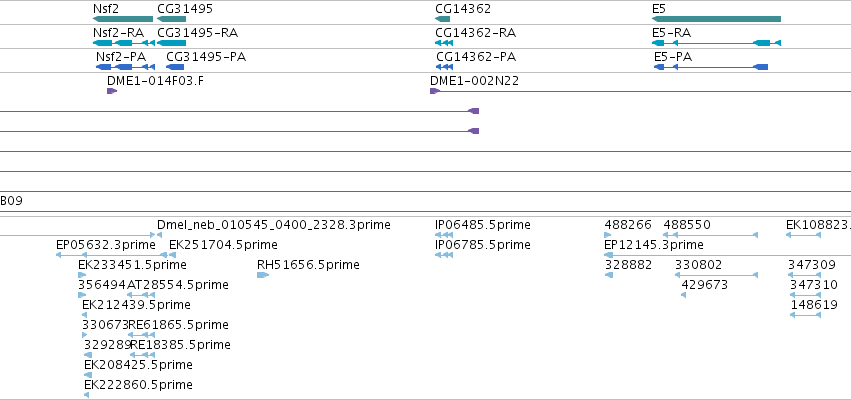Click the EP12145.3prime feature label
851x400 pixels.
click(654, 245)
